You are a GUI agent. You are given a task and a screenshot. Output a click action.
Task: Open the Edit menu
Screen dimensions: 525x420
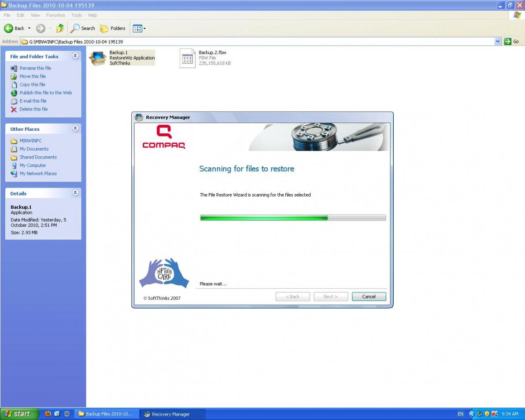pos(20,15)
